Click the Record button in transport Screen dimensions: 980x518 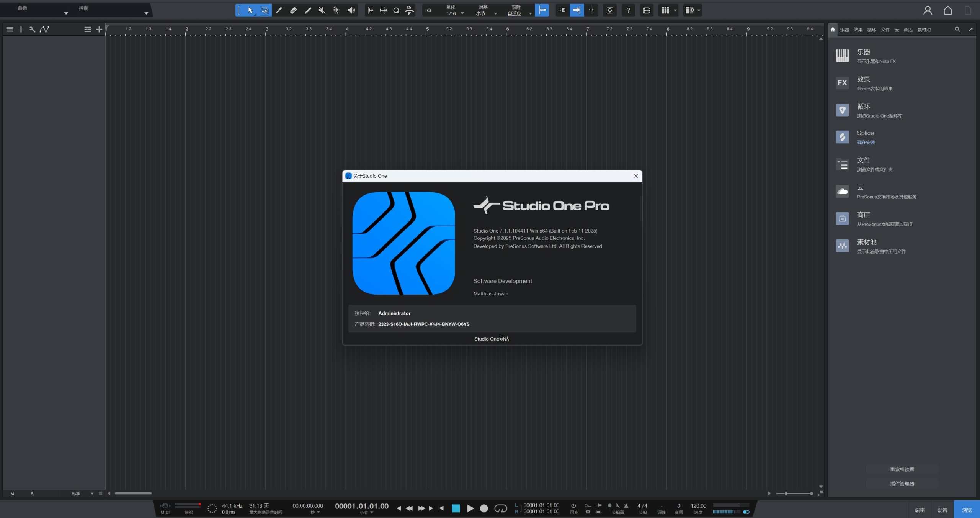(484, 508)
